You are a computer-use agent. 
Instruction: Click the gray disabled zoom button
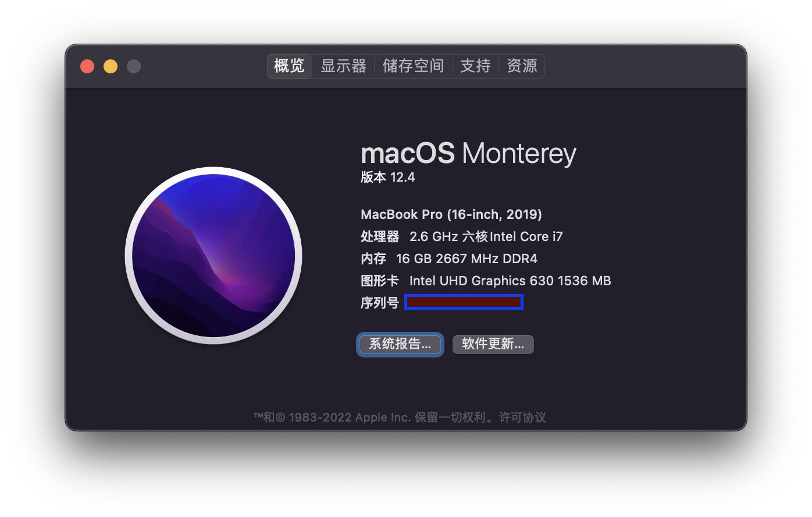tap(134, 66)
